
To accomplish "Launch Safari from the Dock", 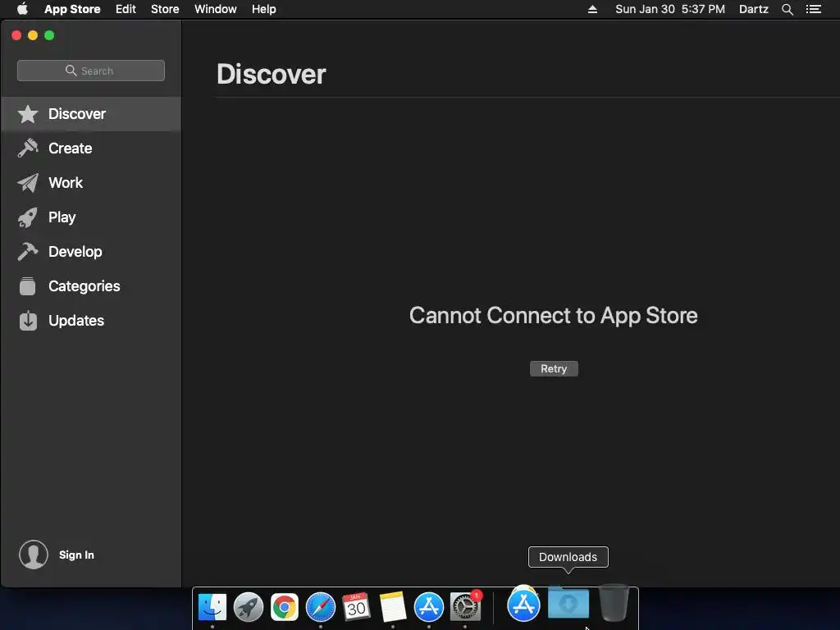I will 321,607.
